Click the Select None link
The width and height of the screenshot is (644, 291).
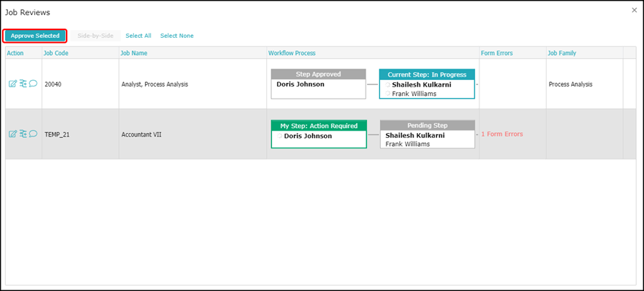click(176, 36)
